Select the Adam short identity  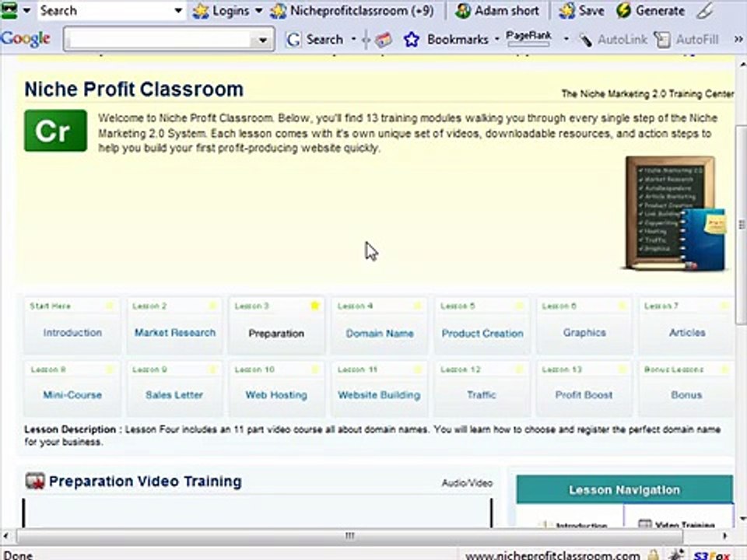(497, 10)
